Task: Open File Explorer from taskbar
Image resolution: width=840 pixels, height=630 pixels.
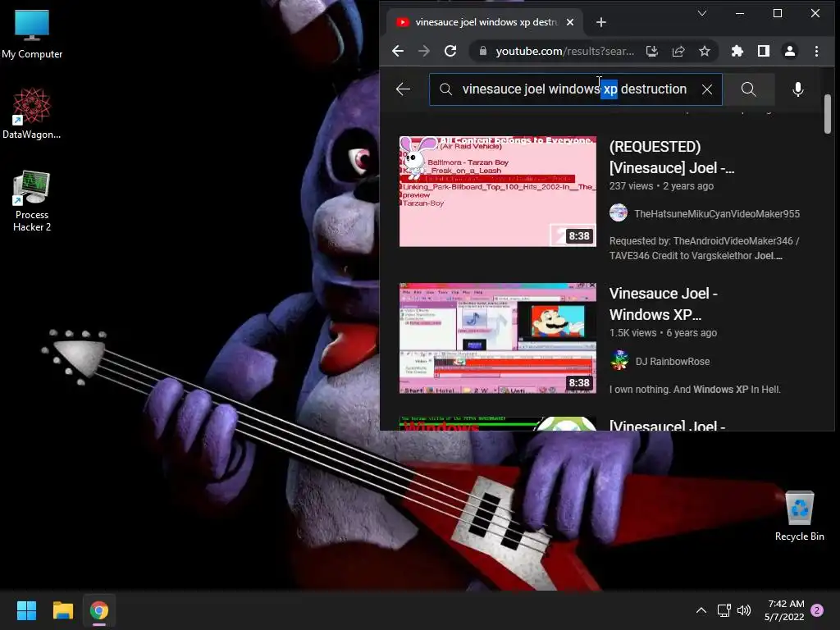Action: [x=62, y=610]
